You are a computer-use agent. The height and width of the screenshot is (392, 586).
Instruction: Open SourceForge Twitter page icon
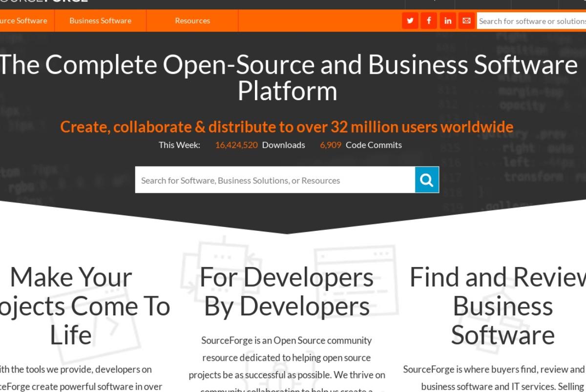410,21
